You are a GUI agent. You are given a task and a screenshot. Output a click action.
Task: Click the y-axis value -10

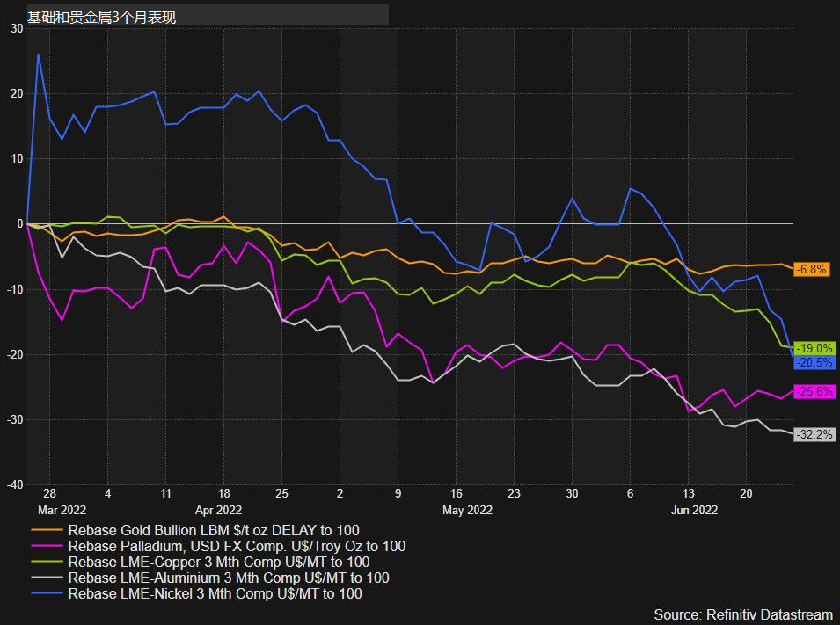[x=15, y=289]
